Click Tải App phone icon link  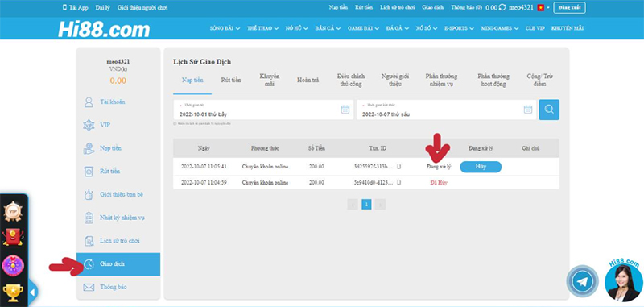(75, 7)
